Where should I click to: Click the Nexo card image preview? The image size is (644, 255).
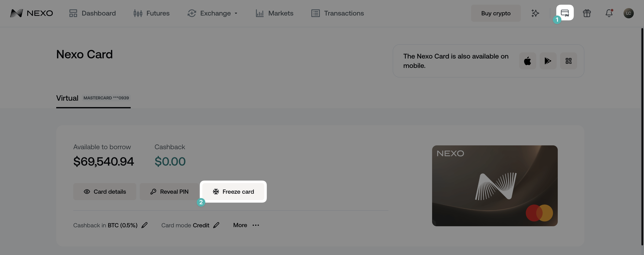[x=494, y=186]
